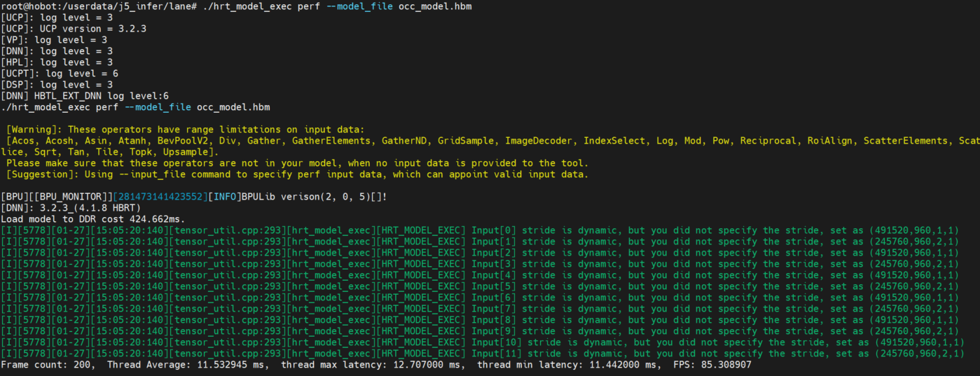
Task: Click the yellow [Warning] tag
Action: pos(34,130)
